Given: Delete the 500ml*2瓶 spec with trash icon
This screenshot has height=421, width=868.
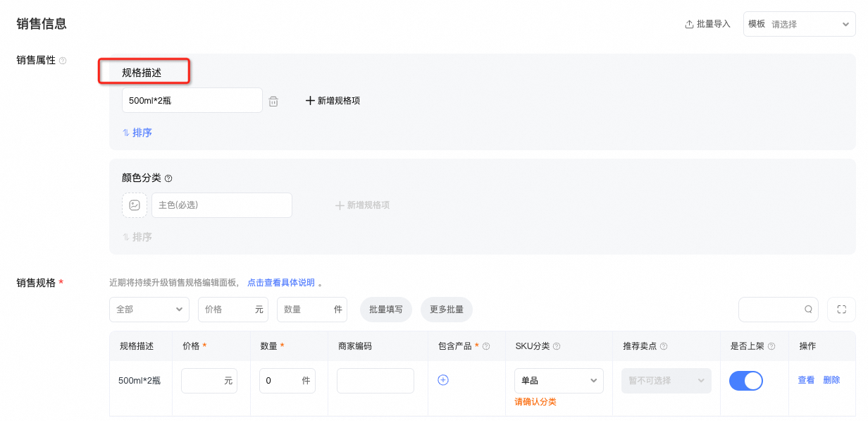Looking at the screenshot, I should click(273, 102).
